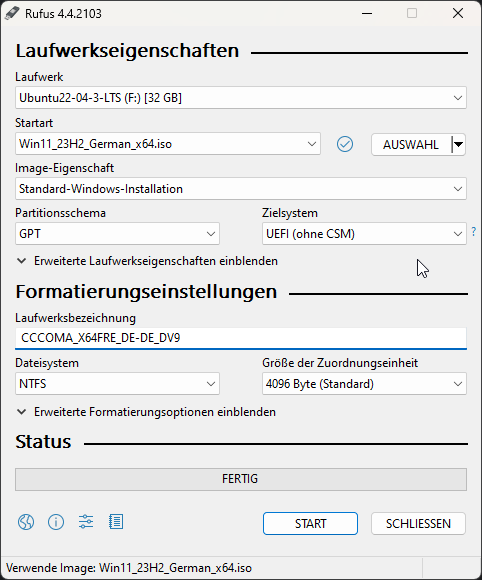Screen dimensions: 482x580
Task: Open the language selection globe icon
Action: tap(26, 522)
